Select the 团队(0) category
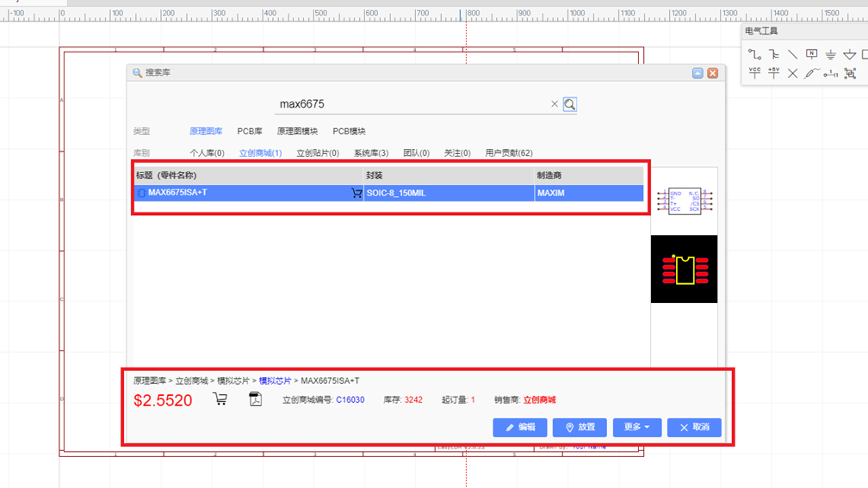The width and height of the screenshot is (868, 488). [416, 152]
